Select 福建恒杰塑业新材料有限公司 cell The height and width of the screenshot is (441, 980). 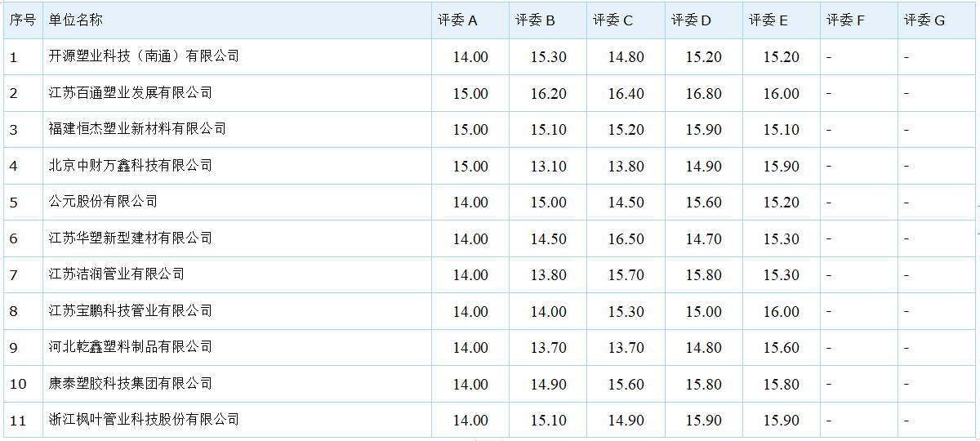pos(137,129)
